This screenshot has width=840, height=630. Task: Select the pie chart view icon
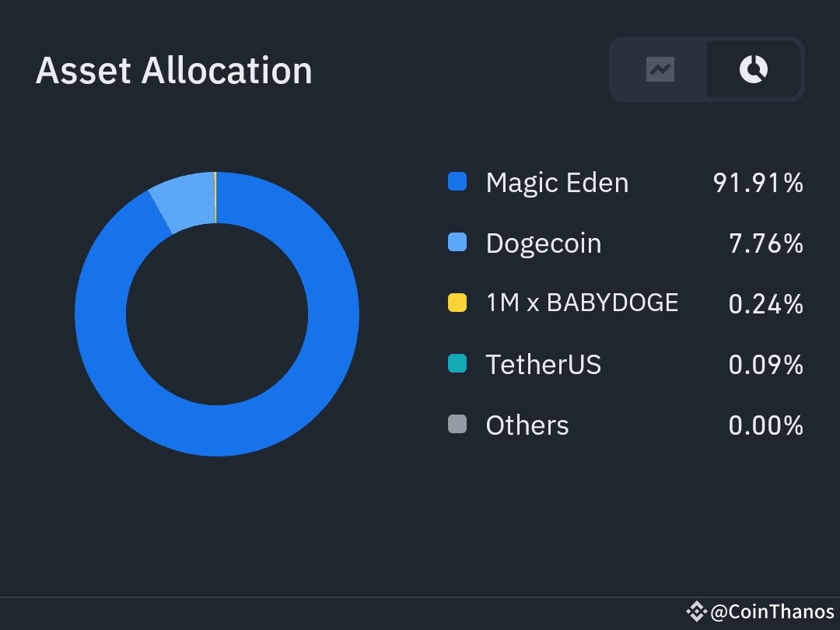point(751,69)
